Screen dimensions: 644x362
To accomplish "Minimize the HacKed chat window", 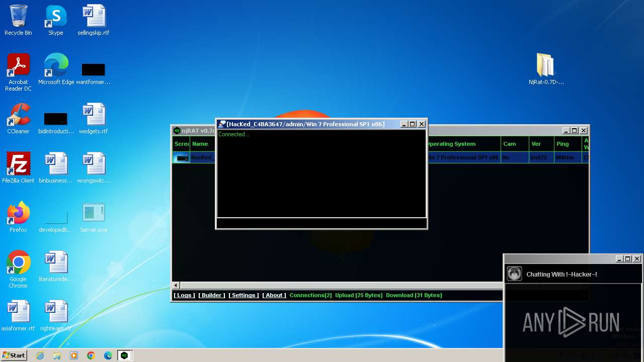I will tap(404, 124).
